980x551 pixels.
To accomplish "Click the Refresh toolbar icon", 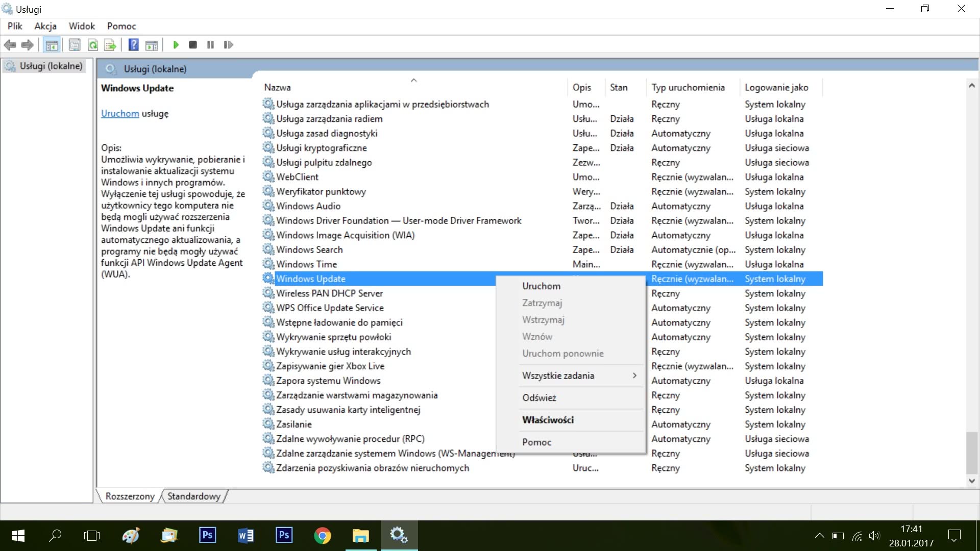I will [x=93, y=45].
